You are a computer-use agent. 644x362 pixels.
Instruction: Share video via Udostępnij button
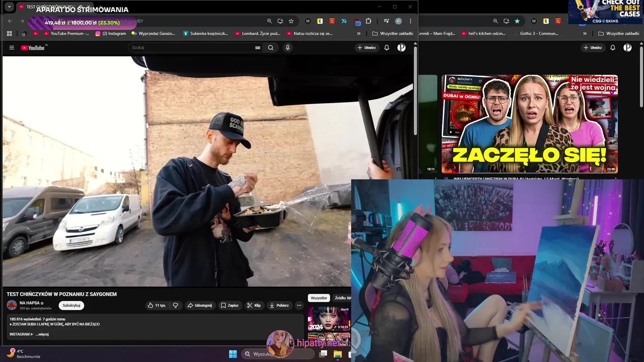[200, 305]
